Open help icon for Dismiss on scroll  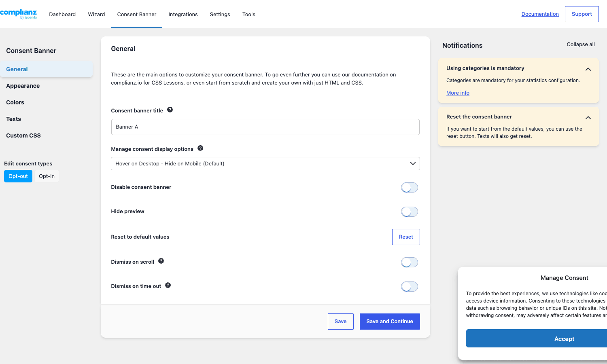click(161, 261)
